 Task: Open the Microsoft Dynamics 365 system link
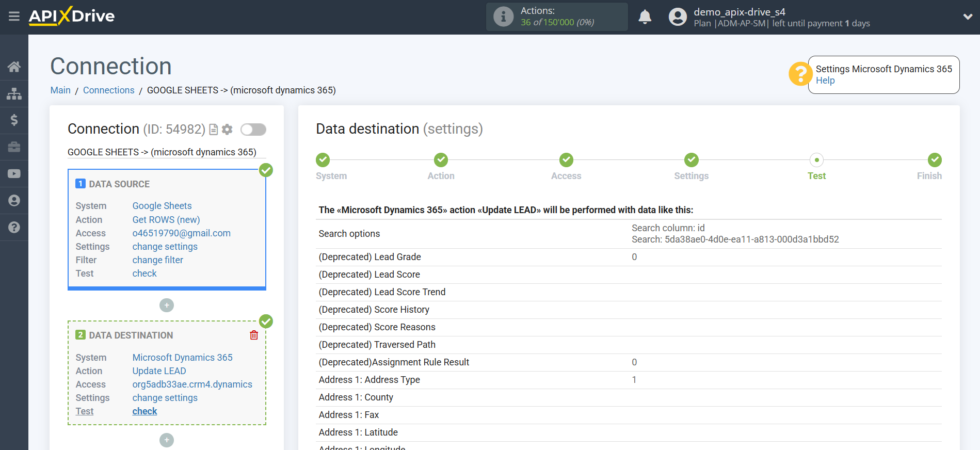(182, 358)
